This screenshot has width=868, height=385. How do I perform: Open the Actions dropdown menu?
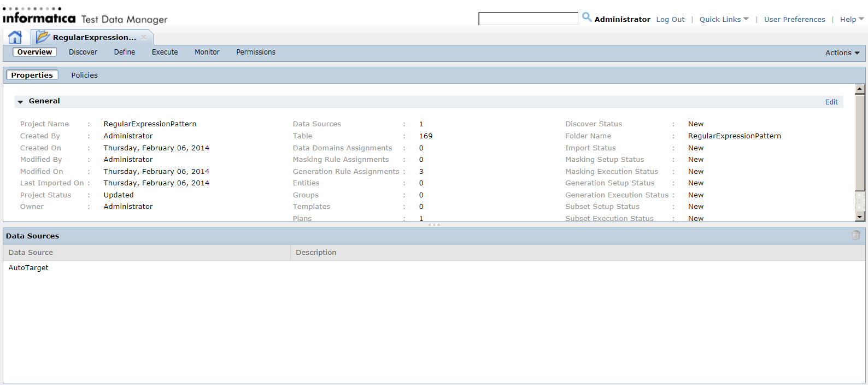click(x=842, y=53)
